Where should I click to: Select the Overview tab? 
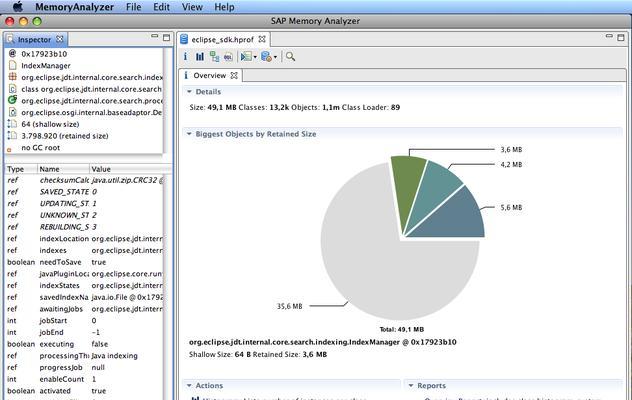pyautogui.click(x=210, y=75)
